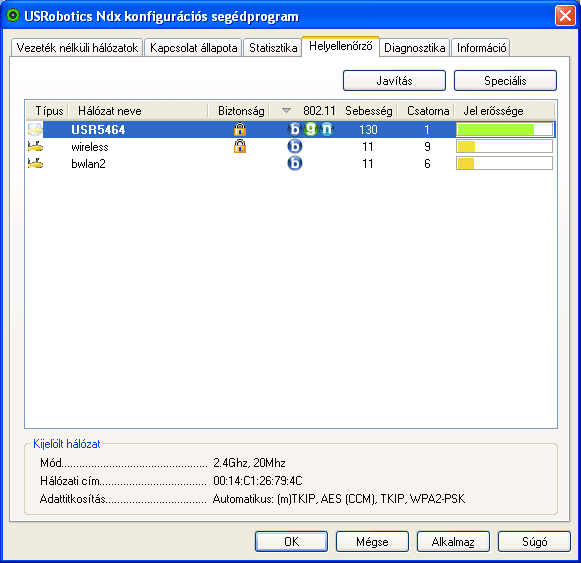
Task: Click the padlock icon on USR5464 row
Action: [x=240, y=129]
